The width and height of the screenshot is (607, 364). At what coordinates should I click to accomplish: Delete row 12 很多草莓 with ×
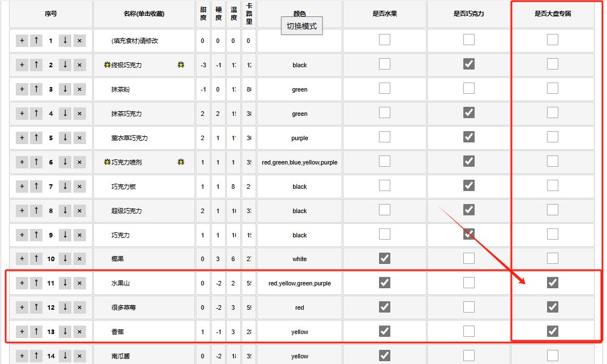pyautogui.click(x=80, y=307)
